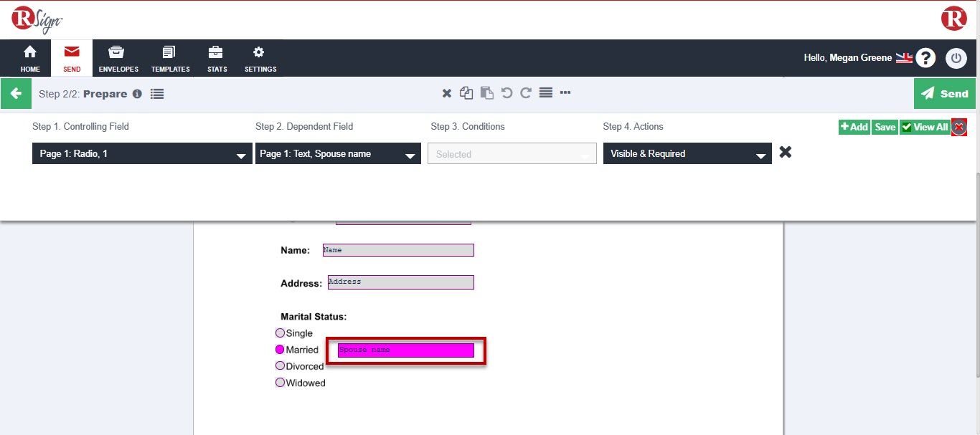
Task: Select the Divorced radio button
Action: click(x=280, y=365)
